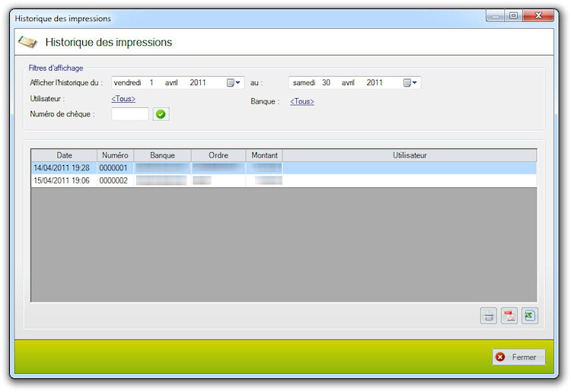Click the cheque book icon in header
The width and height of the screenshot is (571, 392).
[x=27, y=42]
